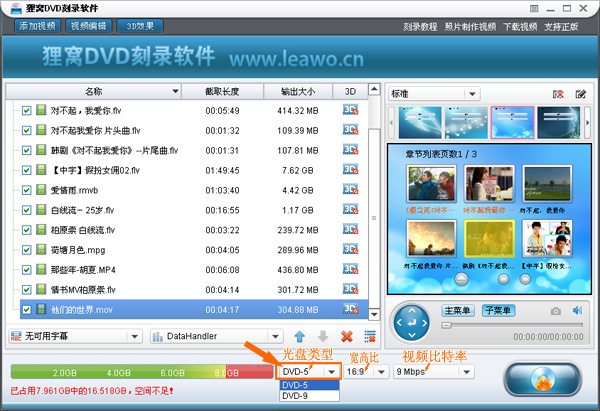This screenshot has width=600, height=411.
Task: Click the burn disc flame button
Action: coord(543,379)
